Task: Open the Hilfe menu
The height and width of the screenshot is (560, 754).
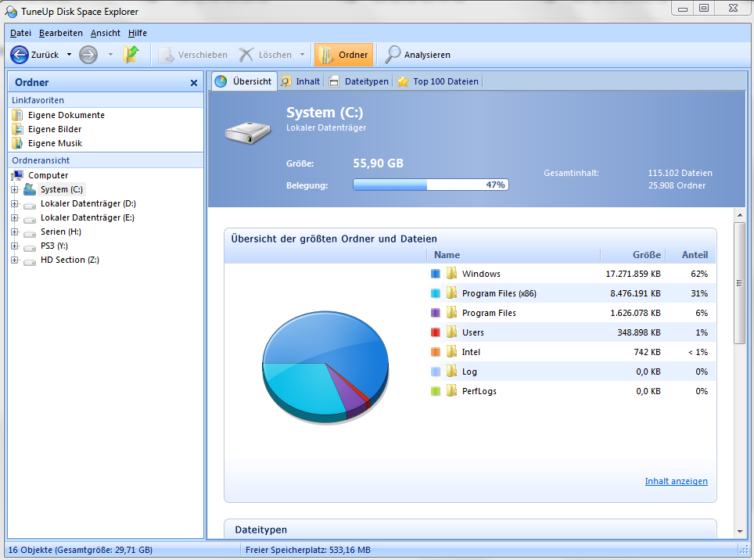Action: tap(138, 33)
